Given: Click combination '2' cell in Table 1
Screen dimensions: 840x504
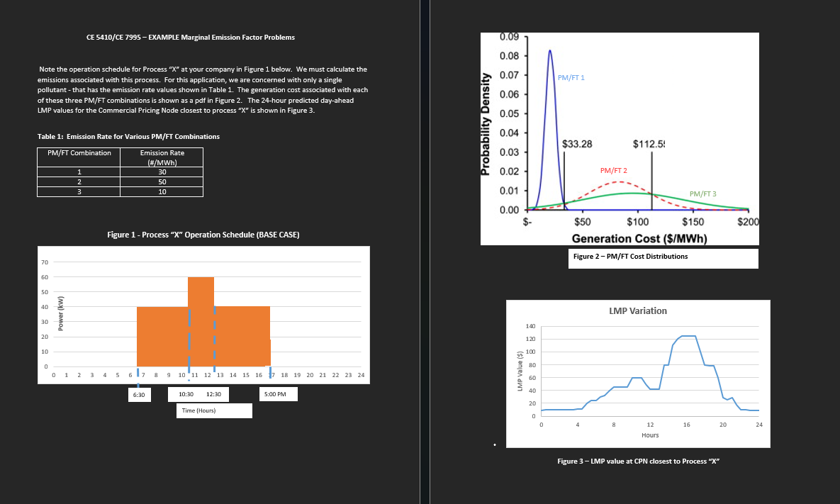Looking at the screenshot, I should pos(79,181).
